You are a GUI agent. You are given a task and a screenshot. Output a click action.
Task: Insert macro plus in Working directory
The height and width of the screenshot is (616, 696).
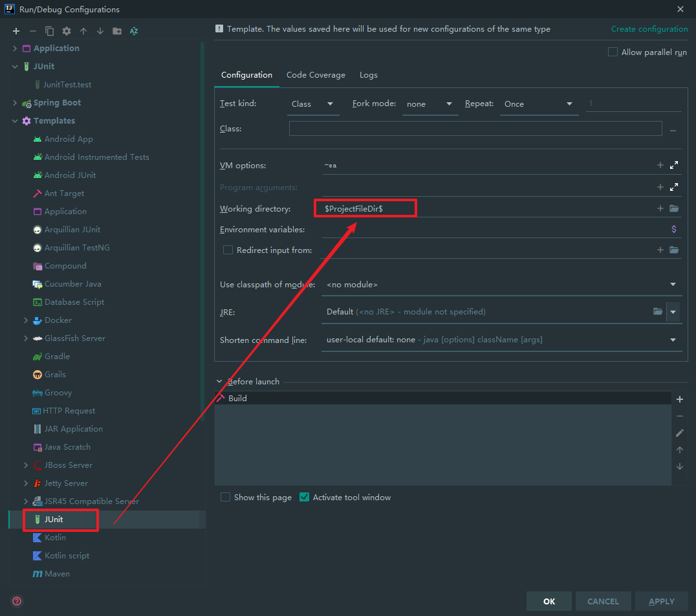[660, 208]
